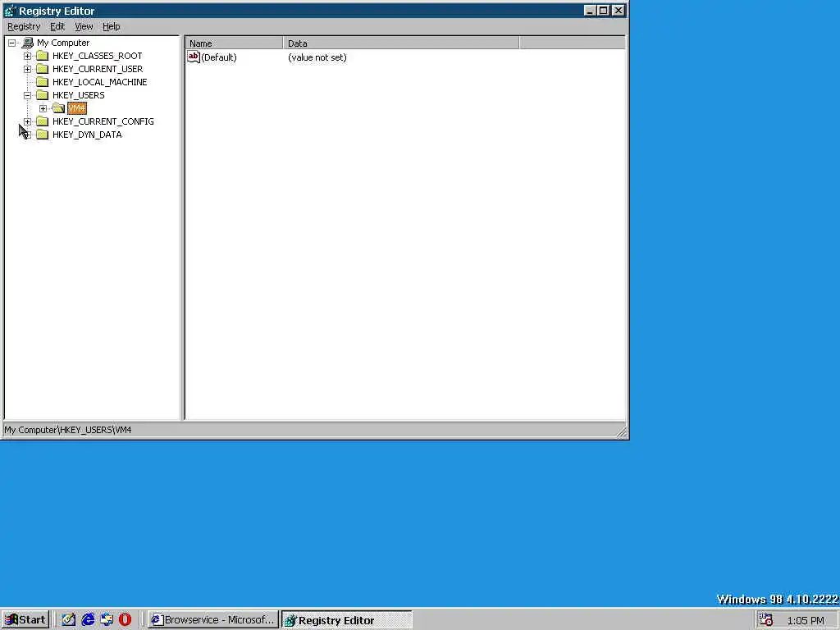Open the View menu
Image resolution: width=840 pixels, height=630 pixels.
coord(84,26)
